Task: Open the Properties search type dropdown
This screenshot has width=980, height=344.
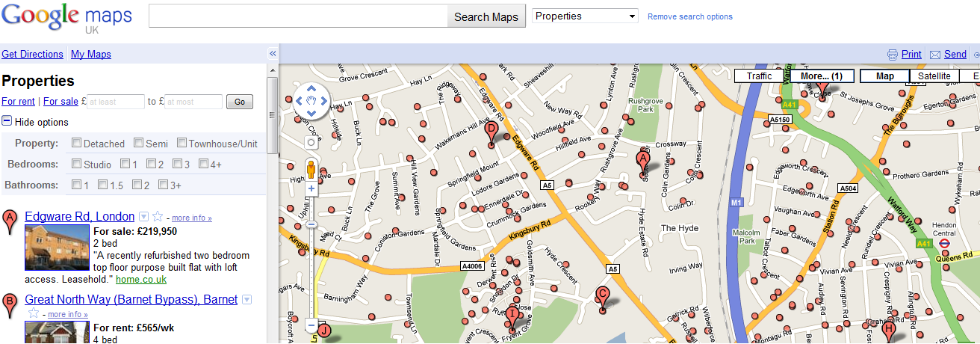Action: pos(585,16)
